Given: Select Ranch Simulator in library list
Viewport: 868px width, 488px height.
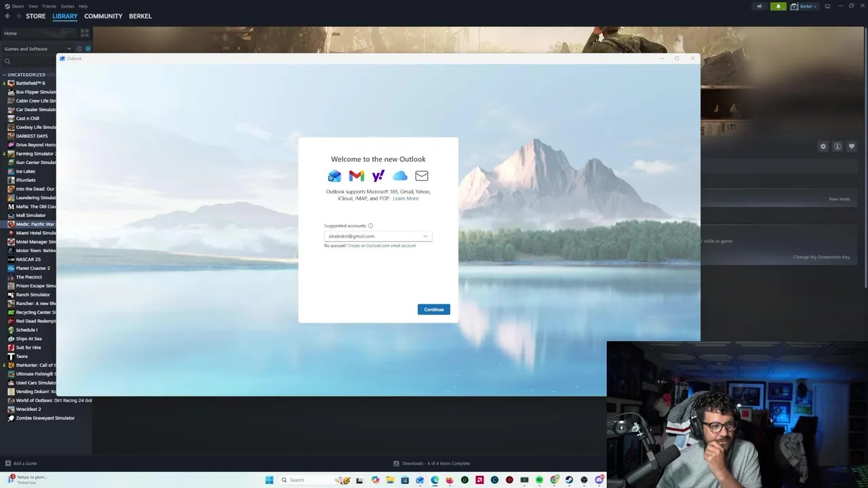Looking at the screenshot, I should tap(33, 295).
